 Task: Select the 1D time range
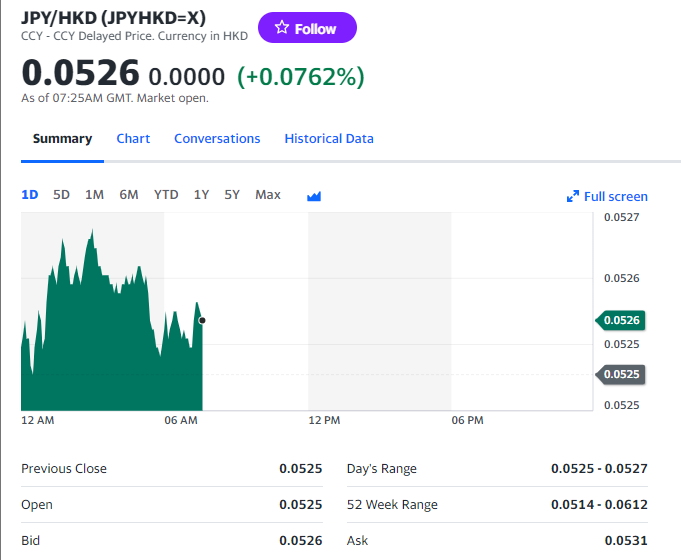point(30,195)
